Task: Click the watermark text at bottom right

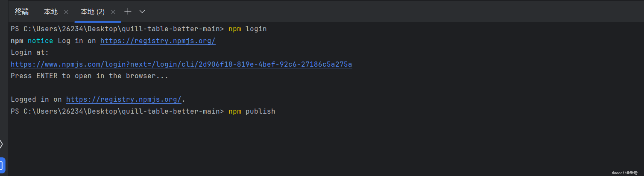Action: (624, 173)
